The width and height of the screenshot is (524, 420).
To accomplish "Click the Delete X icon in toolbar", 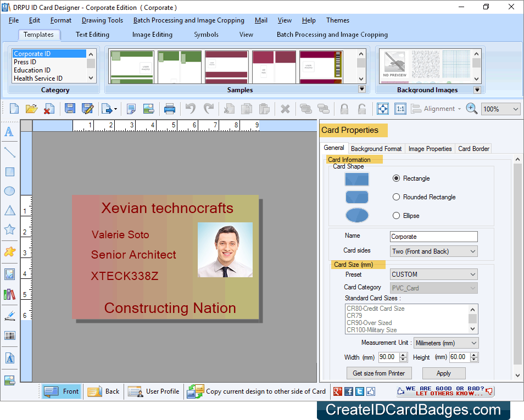I will [285, 109].
